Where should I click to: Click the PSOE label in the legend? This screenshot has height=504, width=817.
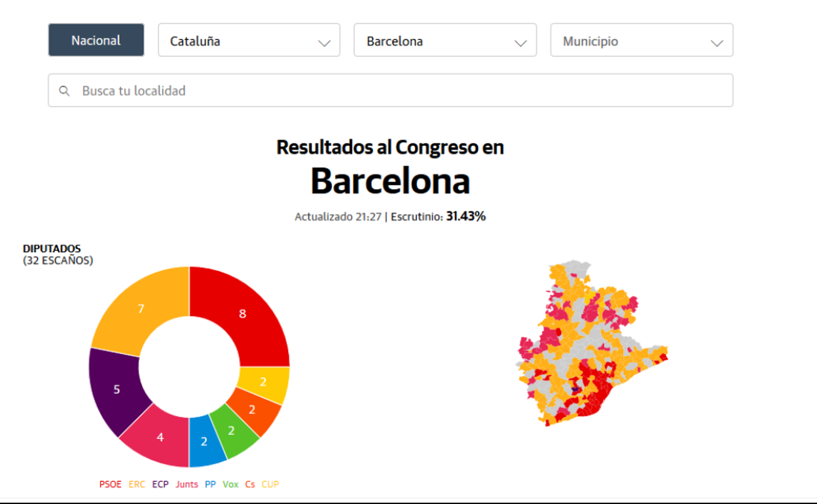click(x=110, y=484)
